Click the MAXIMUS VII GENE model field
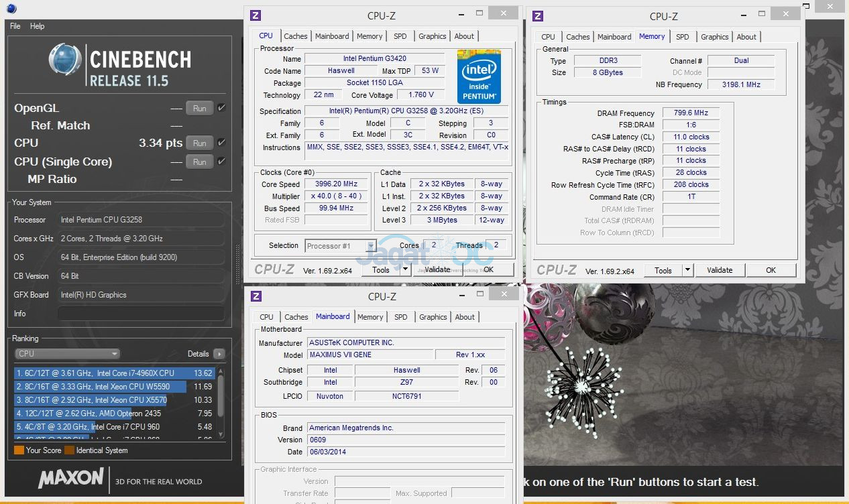Viewport: 849px width, 504px height. pos(370,355)
